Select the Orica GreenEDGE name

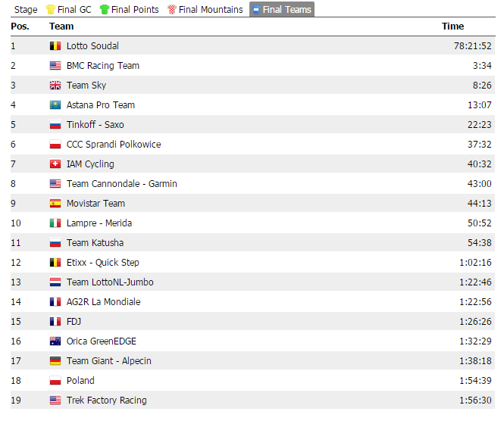click(x=102, y=341)
